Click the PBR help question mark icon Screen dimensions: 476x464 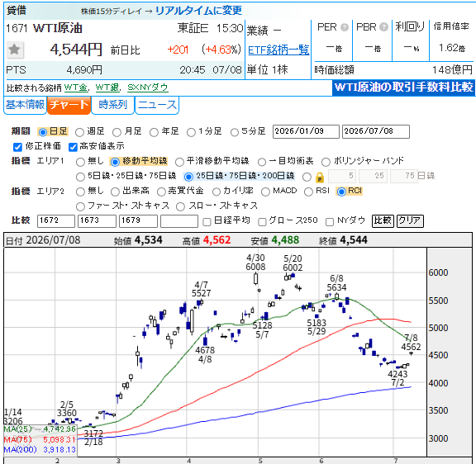pyautogui.click(x=383, y=27)
